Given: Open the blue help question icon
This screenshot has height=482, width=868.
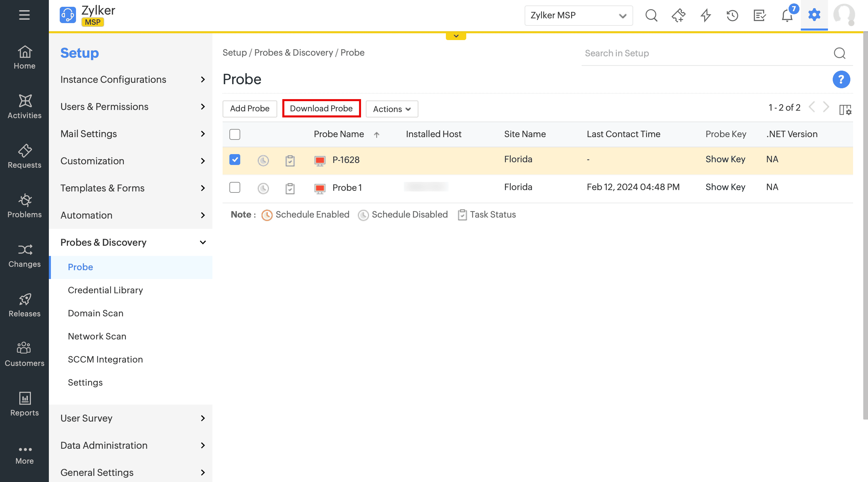Looking at the screenshot, I should [841, 80].
